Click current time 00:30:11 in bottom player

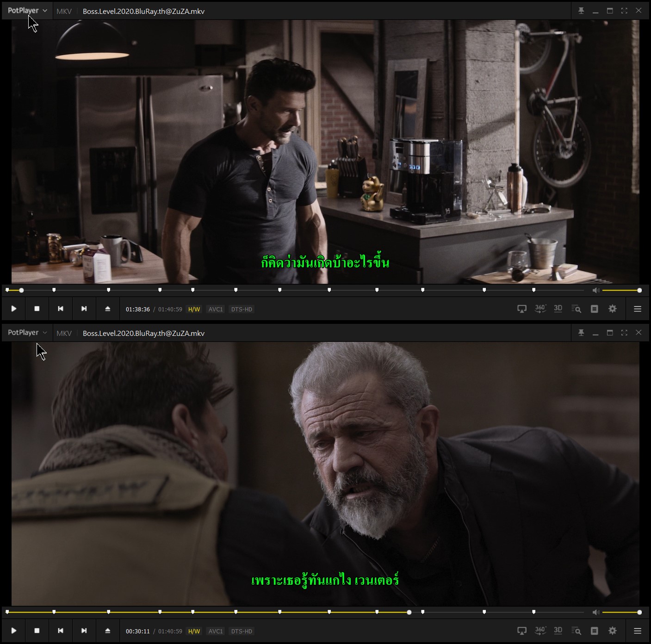[138, 631]
